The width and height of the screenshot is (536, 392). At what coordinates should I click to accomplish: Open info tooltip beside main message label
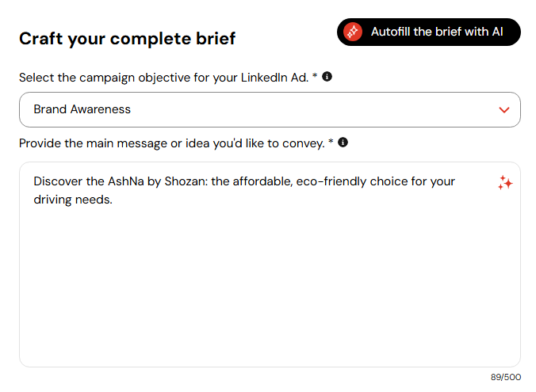[343, 142]
